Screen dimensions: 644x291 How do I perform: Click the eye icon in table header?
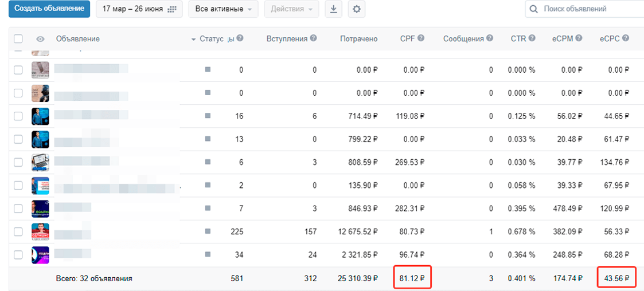click(x=40, y=39)
